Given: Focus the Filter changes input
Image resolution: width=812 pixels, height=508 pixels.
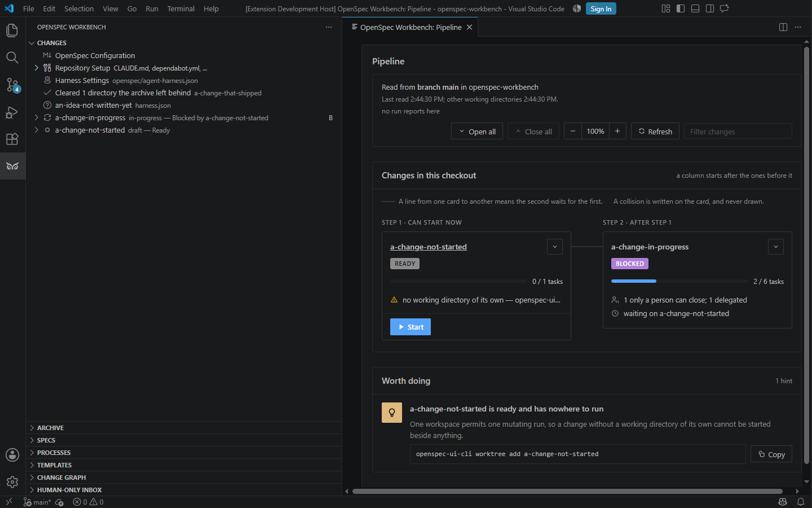Looking at the screenshot, I should pyautogui.click(x=738, y=132).
